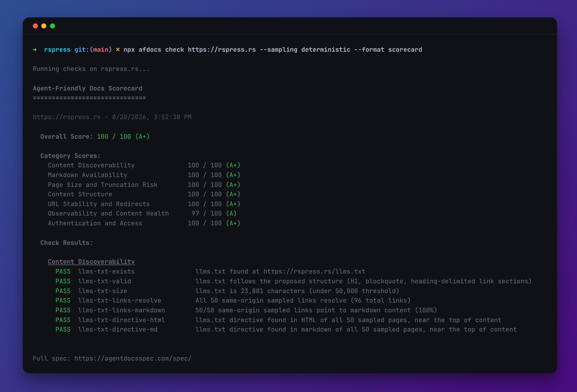Click the 'llms-txt-links-markdown' check name
The width and height of the screenshot is (577, 392).
[122, 310]
